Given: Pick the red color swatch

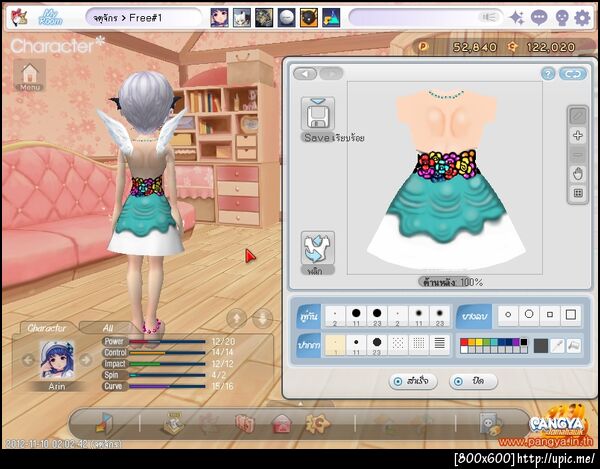Looking at the screenshot, I should (464, 342).
